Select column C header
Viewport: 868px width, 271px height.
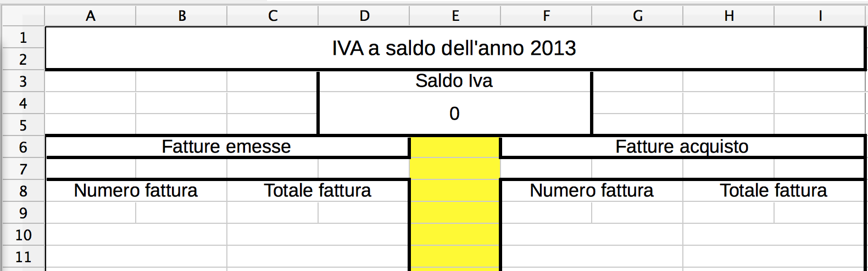point(273,16)
